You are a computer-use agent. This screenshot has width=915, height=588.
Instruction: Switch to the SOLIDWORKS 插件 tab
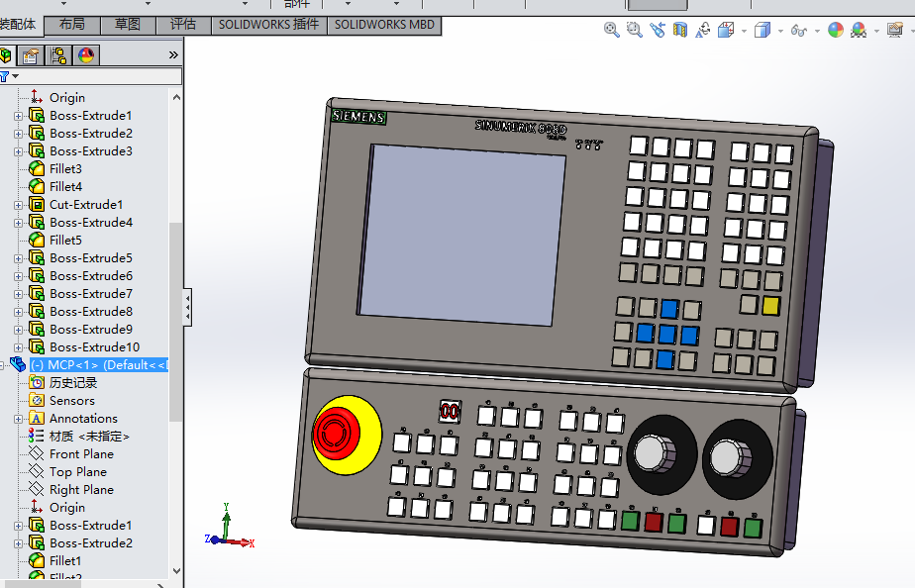coord(268,25)
